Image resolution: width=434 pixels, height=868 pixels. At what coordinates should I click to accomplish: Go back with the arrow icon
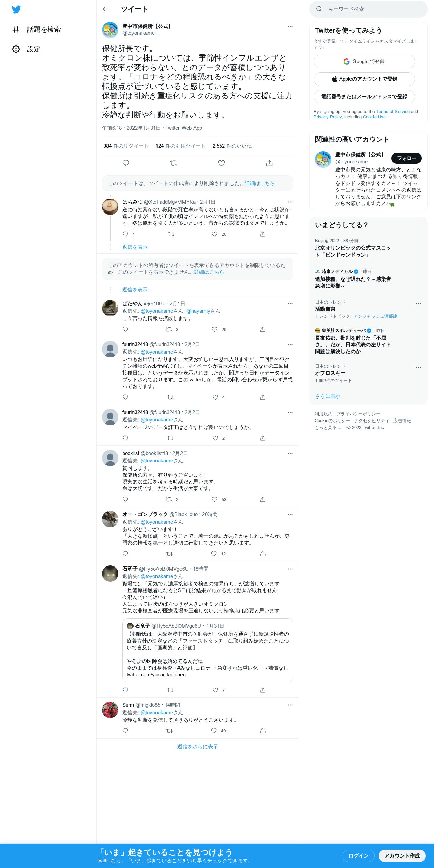click(105, 9)
